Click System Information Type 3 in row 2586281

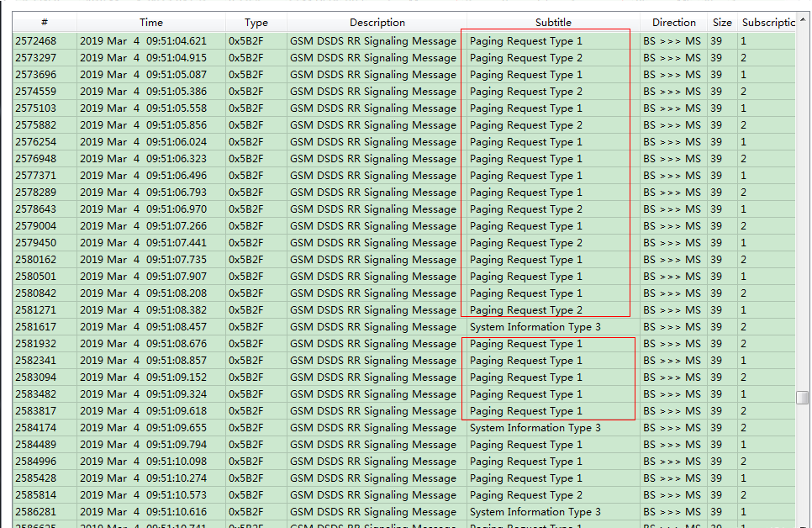[x=535, y=512]
